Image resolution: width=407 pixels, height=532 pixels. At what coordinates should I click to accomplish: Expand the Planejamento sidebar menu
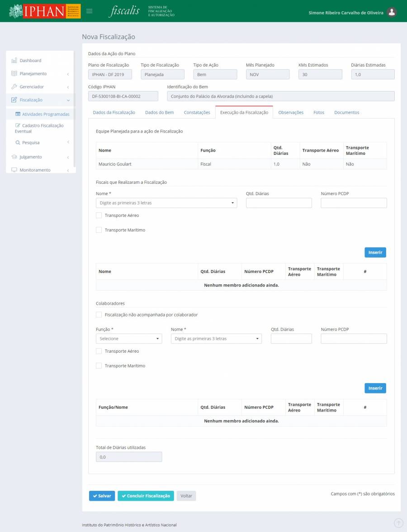(40, 73)
